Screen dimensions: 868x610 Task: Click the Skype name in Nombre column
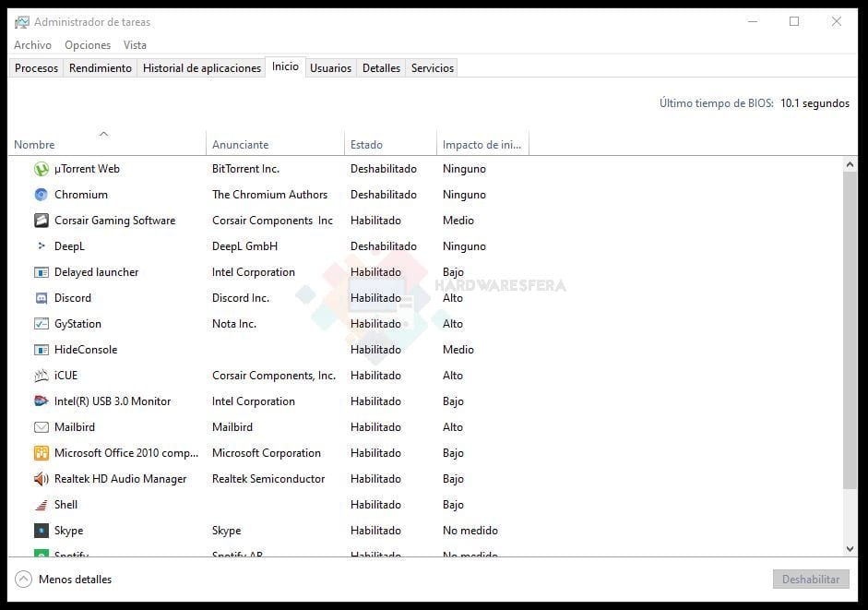[68, 531]
